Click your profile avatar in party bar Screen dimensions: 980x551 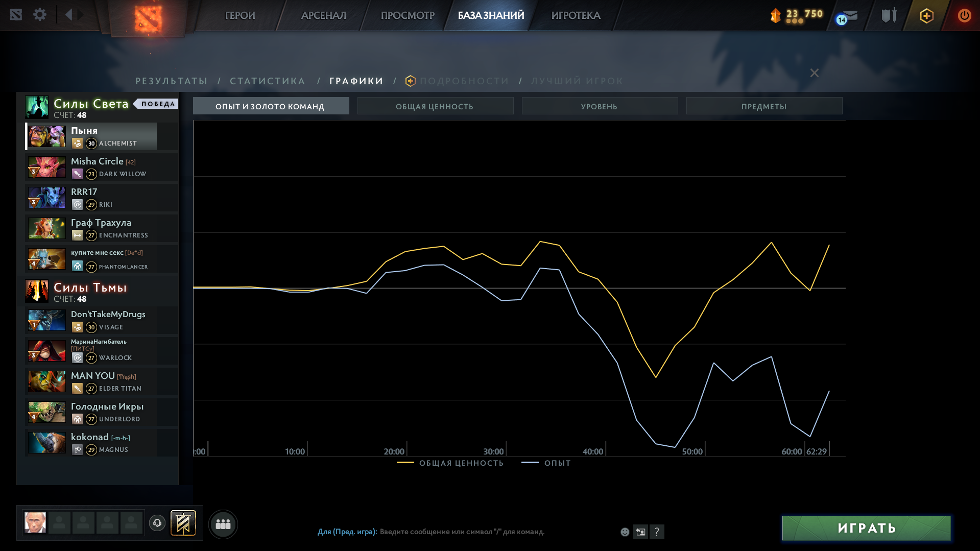(x=35, y=522)
